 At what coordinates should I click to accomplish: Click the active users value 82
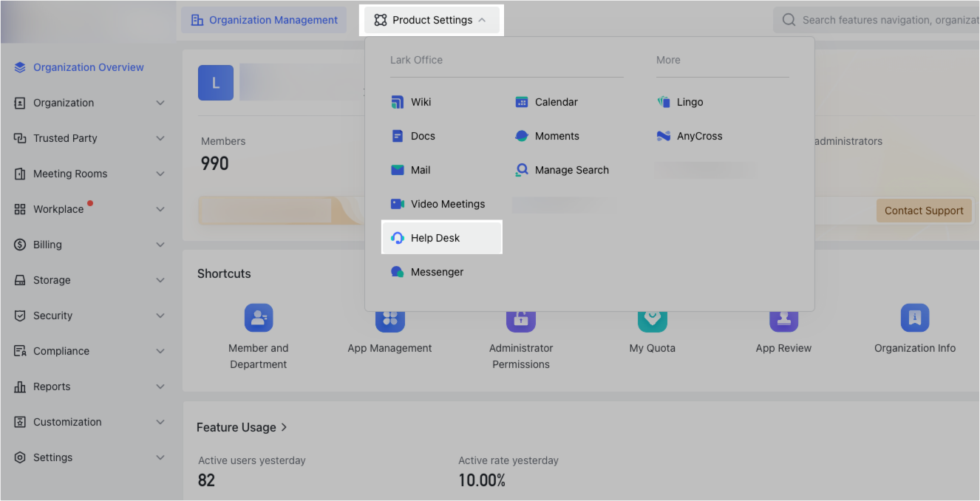(206, 480)
